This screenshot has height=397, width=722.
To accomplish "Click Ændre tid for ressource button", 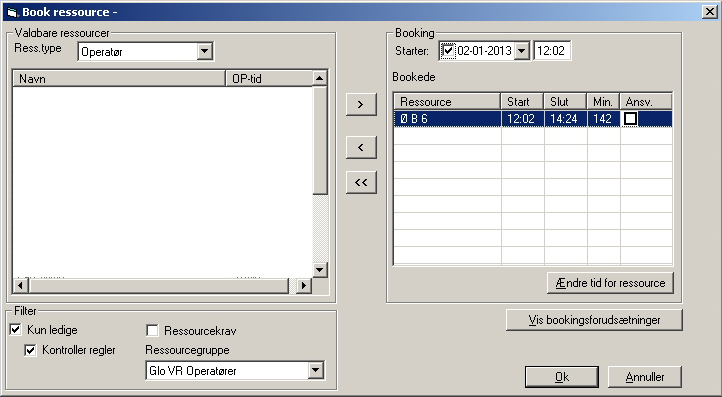I will (610, 283).
